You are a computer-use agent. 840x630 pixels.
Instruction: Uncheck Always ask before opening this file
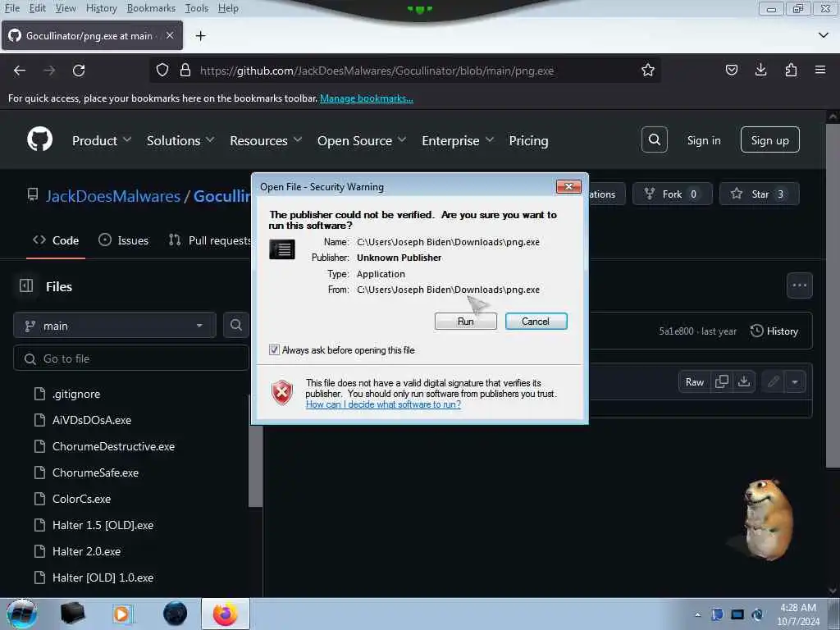pyautogui.click(x=274, y=349)
